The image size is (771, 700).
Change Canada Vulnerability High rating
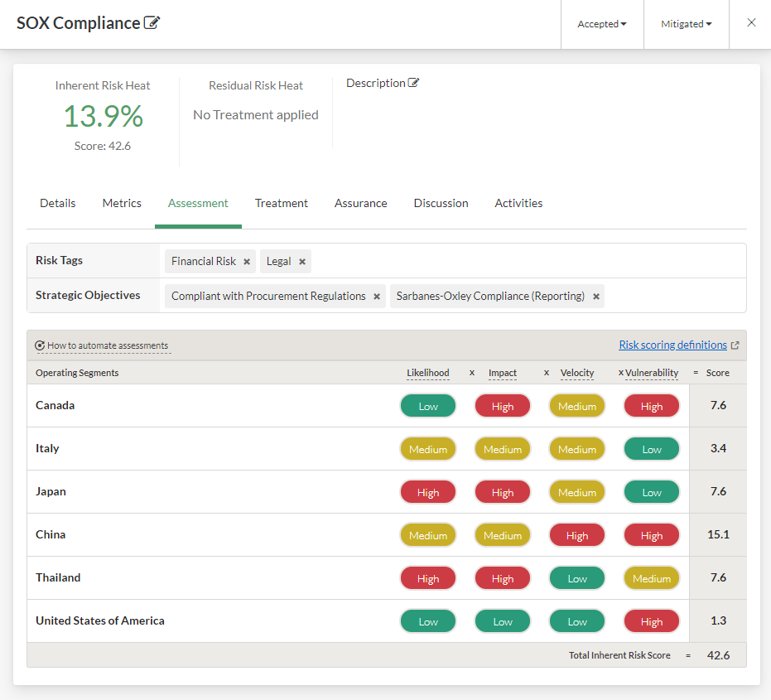(652, 406)
